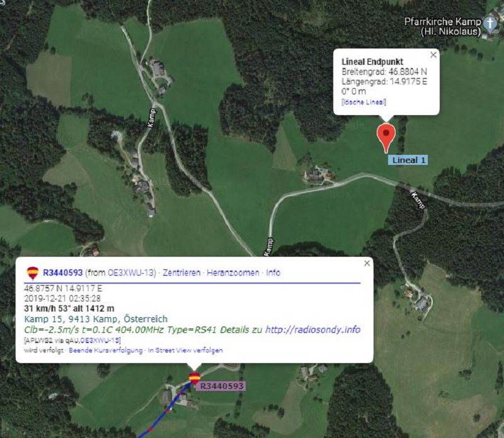The image size is (504, 438).
Task: Open the radiosondy.info hyperlink
Action: point(312,330)
